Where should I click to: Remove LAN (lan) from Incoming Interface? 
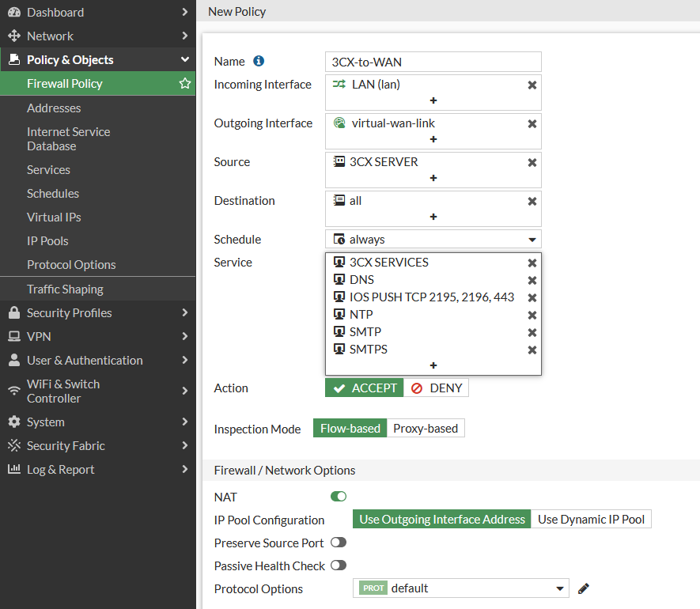point(532,85)
